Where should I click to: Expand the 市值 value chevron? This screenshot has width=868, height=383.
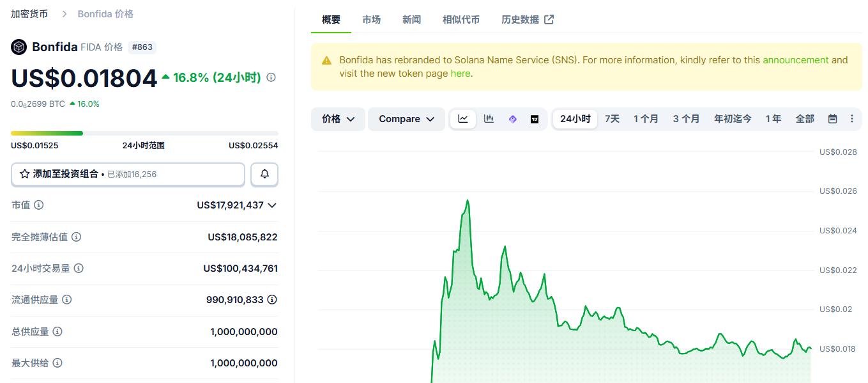click(x=272, y=205)
